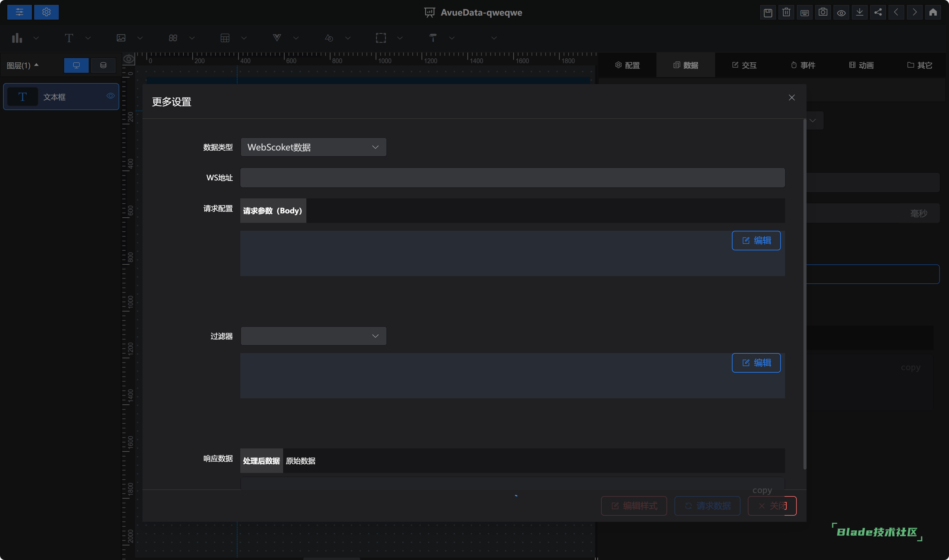Collapse the 图层(1) layers header
This screenshot has height=560, width=949.
(23, 65)
